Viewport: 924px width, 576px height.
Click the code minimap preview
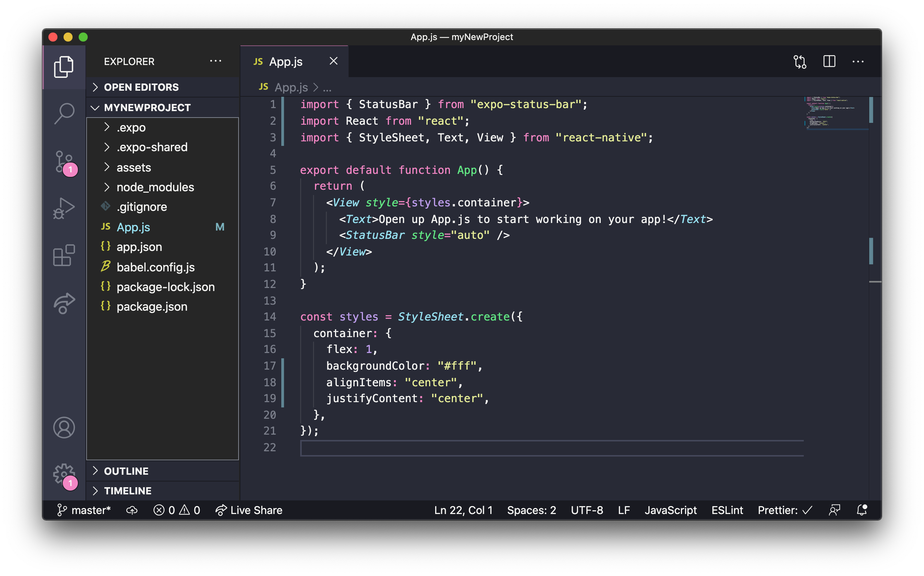click(x=836, y=113)
